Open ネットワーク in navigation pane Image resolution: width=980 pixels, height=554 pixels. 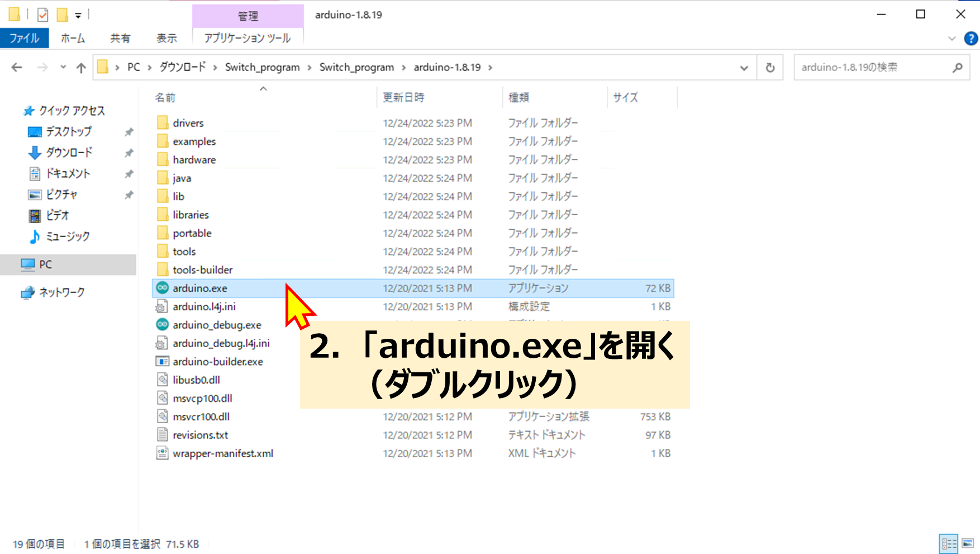coord(61,292)
